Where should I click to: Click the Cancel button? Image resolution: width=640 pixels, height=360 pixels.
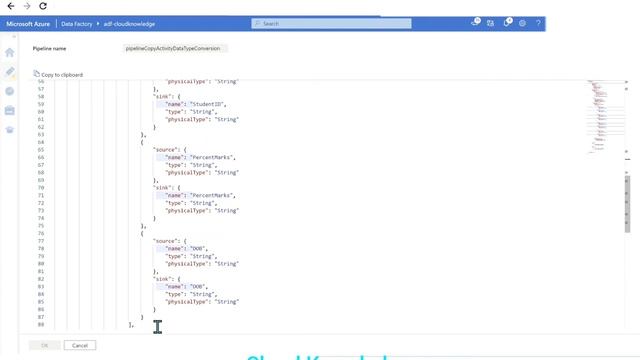(x=80, y=345)
